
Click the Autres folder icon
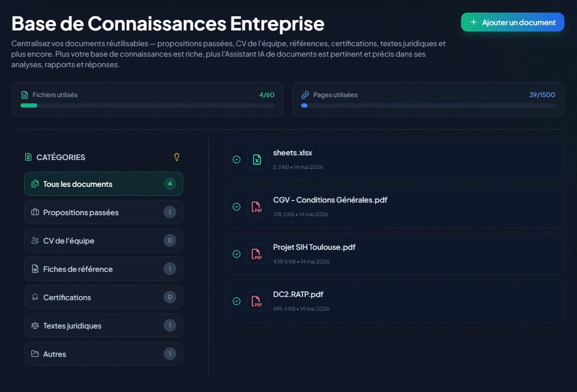coord(35,354)
